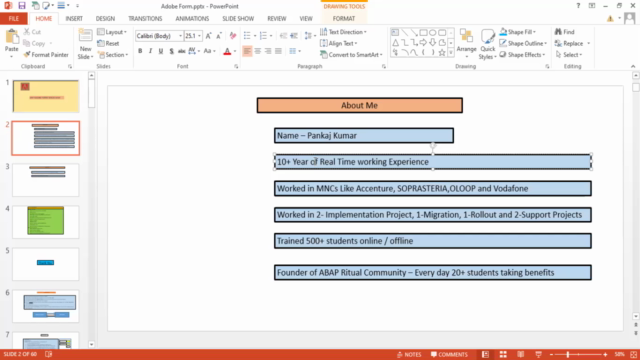Insert a New Slide
This screenshot has height=360, width=640.
(x=85, y=44)
